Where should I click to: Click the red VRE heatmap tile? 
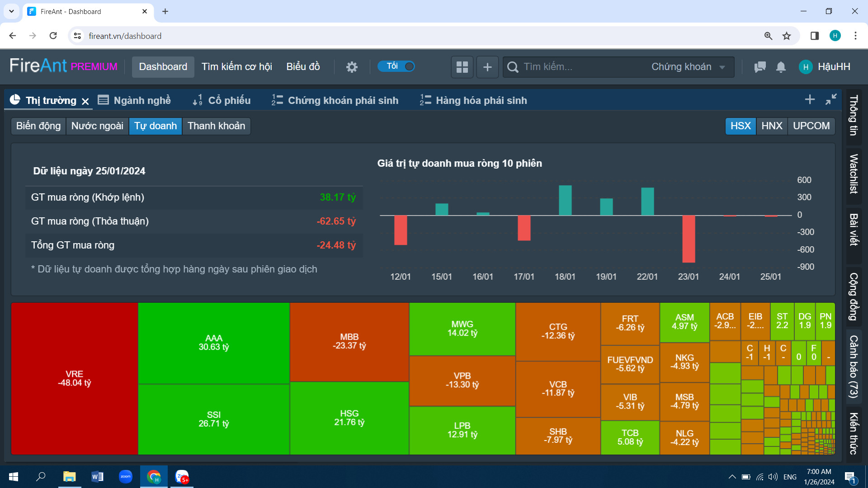coord(75,378)
